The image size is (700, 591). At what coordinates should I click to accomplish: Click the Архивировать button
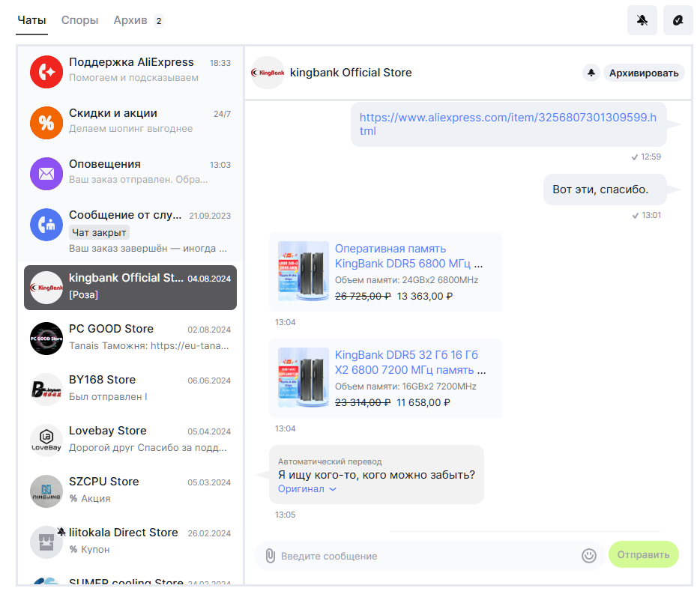coord(644,73)
